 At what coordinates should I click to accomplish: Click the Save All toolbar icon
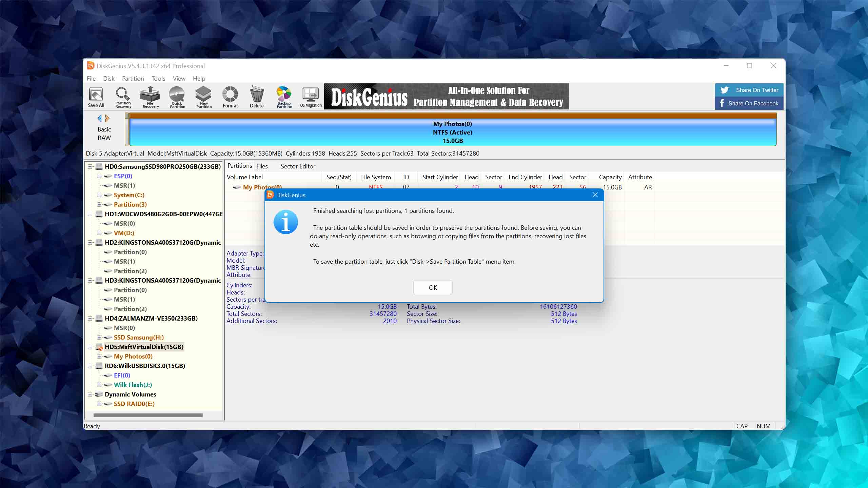click(x=96, y=97)
